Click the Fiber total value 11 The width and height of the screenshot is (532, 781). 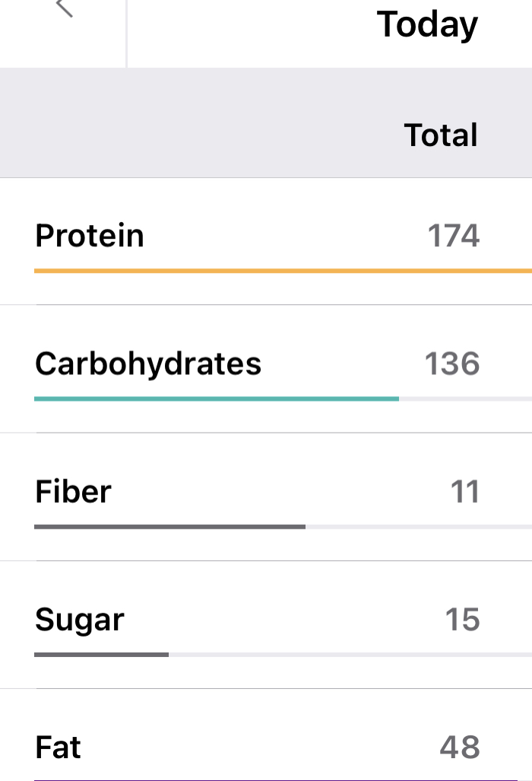[465, 492]
